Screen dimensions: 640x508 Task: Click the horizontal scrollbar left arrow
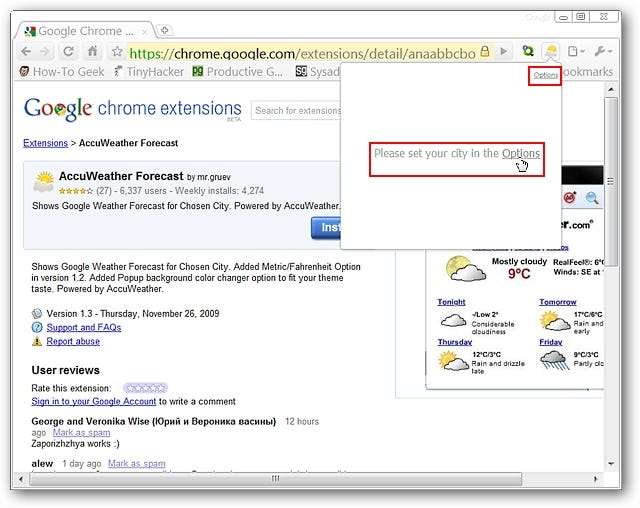click(x=21, y=479)
